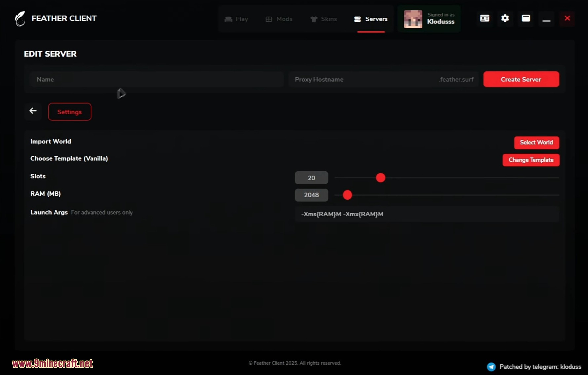Click the window layout icon
The image size is (588, 375).
click(526, 18)
